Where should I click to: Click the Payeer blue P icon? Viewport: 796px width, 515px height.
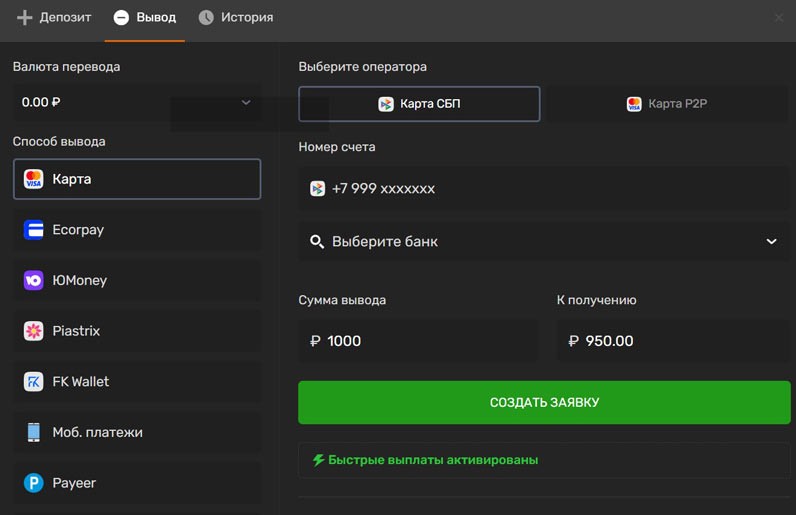click(34, 483)
